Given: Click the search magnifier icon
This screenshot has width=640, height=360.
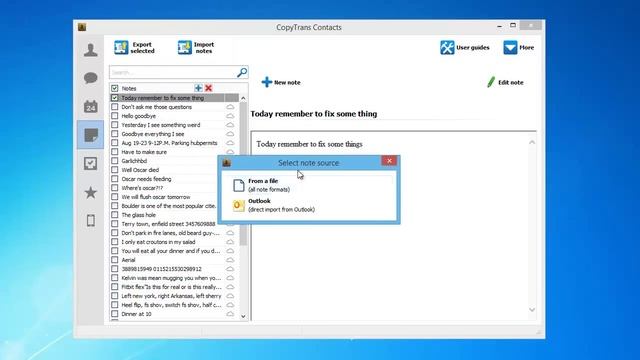Looking at the screenshot, I should click(242, 72).
